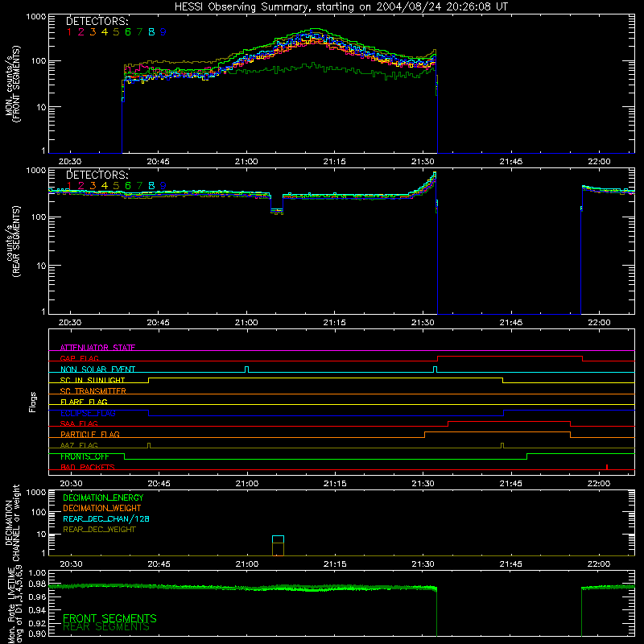
Task: Click the 0.90 value on the livetime axis
Action: click(37, 634)
